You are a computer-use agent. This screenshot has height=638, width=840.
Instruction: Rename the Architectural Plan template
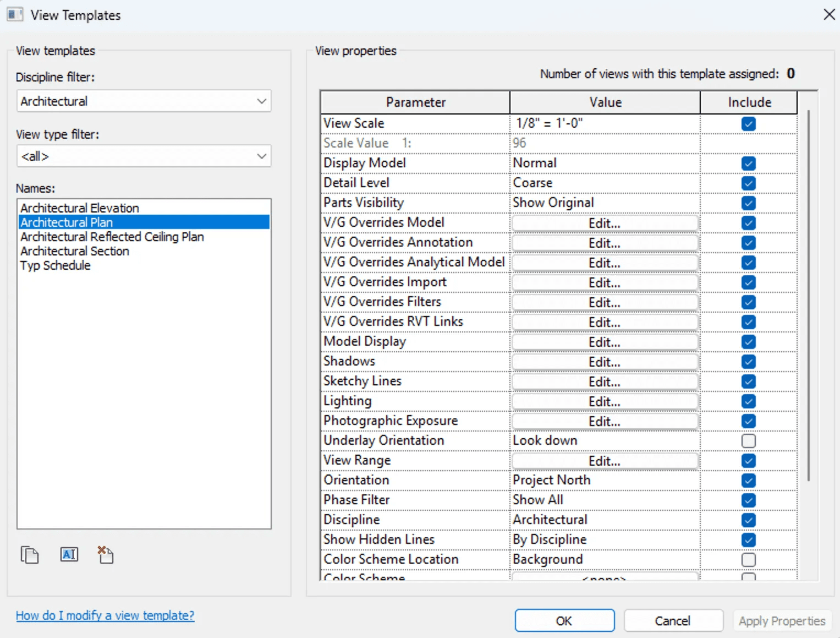[69, 555]
